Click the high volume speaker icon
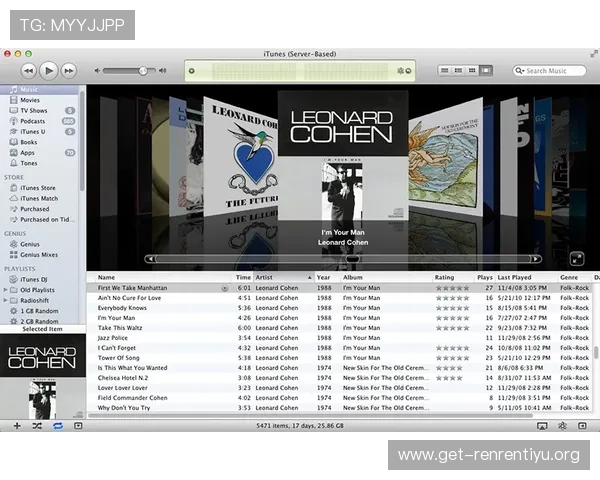This screenshot has height=480, width=600. pos(163,70)
